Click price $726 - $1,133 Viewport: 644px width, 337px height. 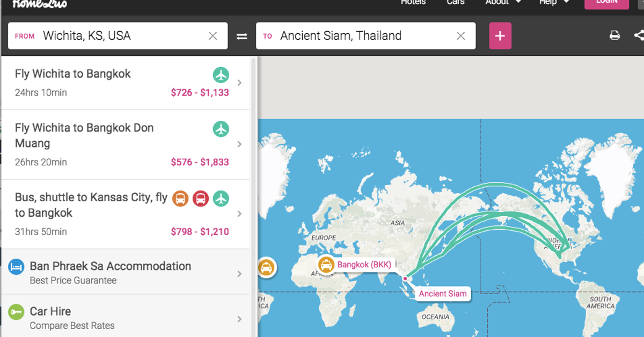click(200, 93)
